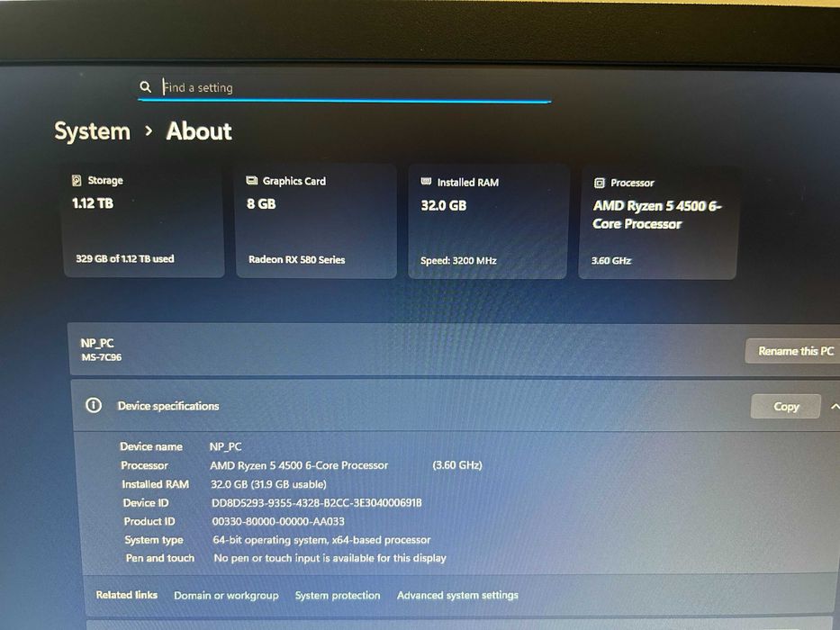Select the NP_PC name in header card
The height and width of the screenshot is (630, 840).
(x=97, y=343)
